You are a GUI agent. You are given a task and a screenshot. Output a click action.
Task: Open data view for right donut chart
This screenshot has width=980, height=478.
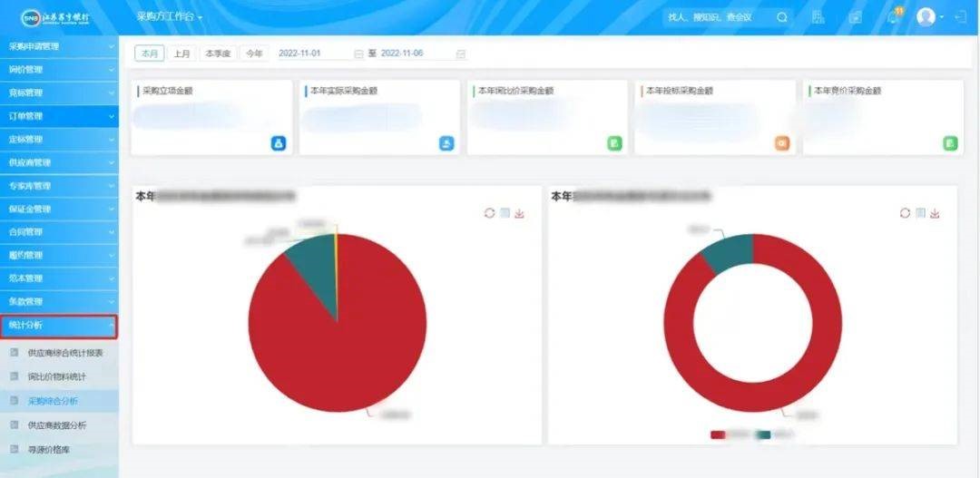pyautogui.click(x=920, y=213)
